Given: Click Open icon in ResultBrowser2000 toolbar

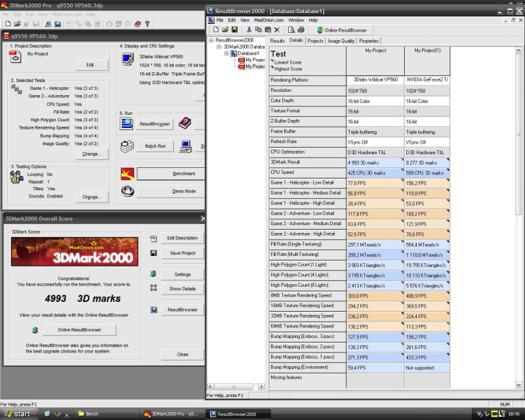Looking at the screenshot, I should pyautogui.click(x=225, y=30).
